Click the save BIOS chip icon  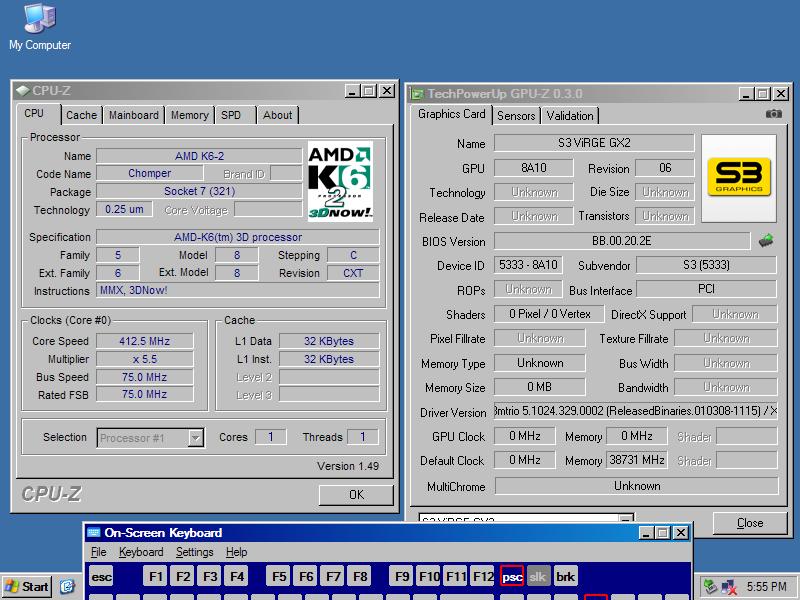766,241
